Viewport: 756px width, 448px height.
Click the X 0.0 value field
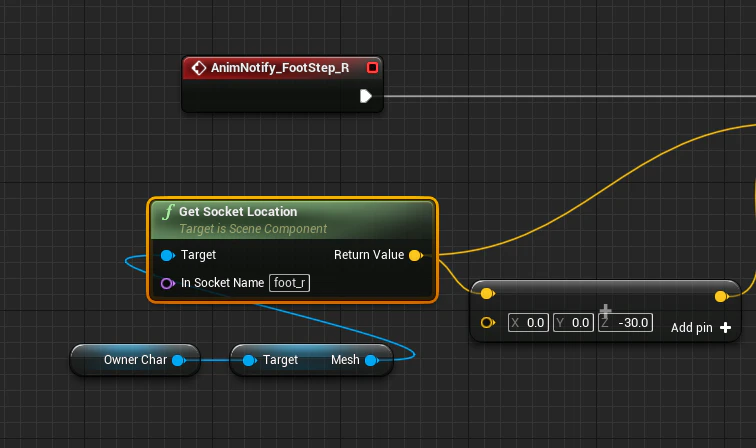pyautogui.click(x=528, y=323)
